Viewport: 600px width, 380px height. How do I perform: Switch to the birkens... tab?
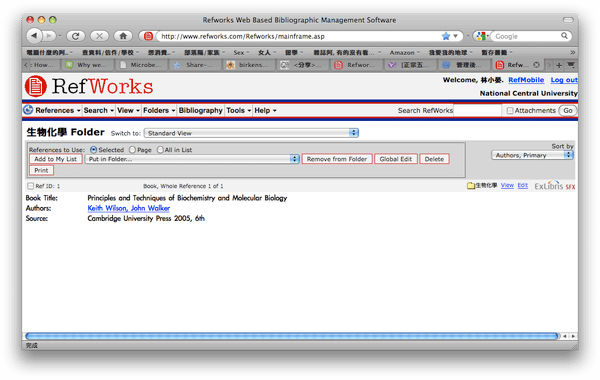(249, 65)
